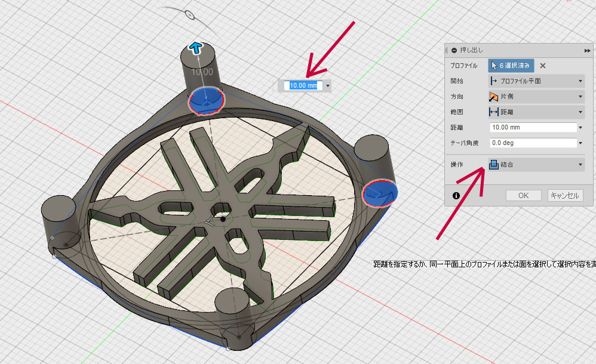Screen dimensions: 596x364
Task: Click the プロファイル '6 選択済み' selection button
Action: pos(511,66)
